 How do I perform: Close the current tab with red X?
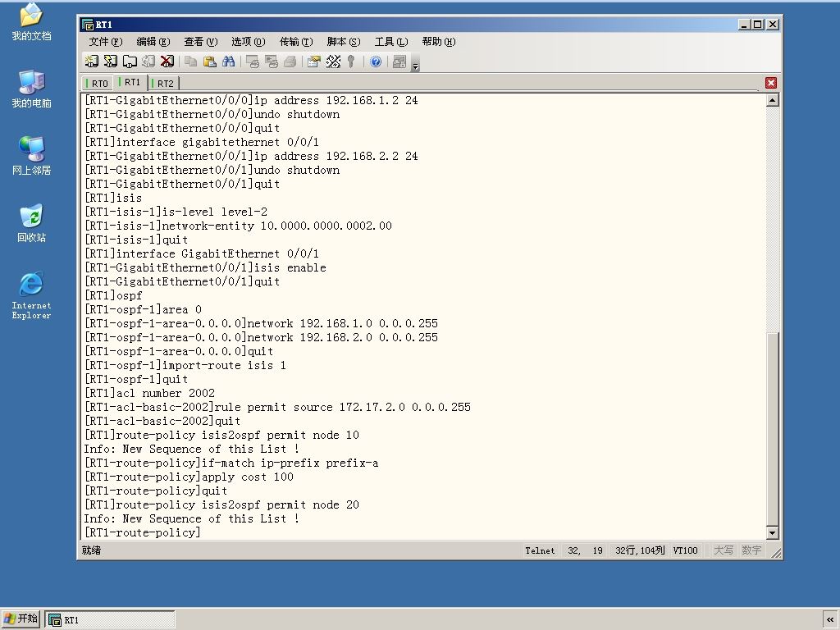[771, 83]
